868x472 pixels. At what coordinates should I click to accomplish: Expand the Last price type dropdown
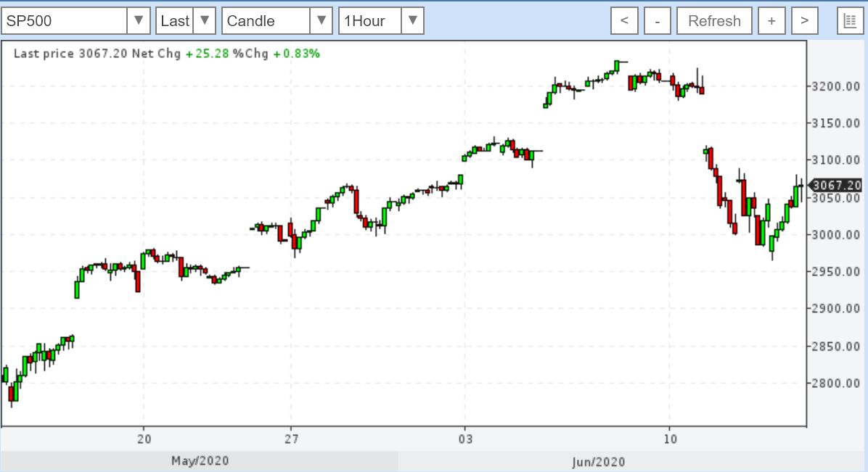[x=206, y=21]
